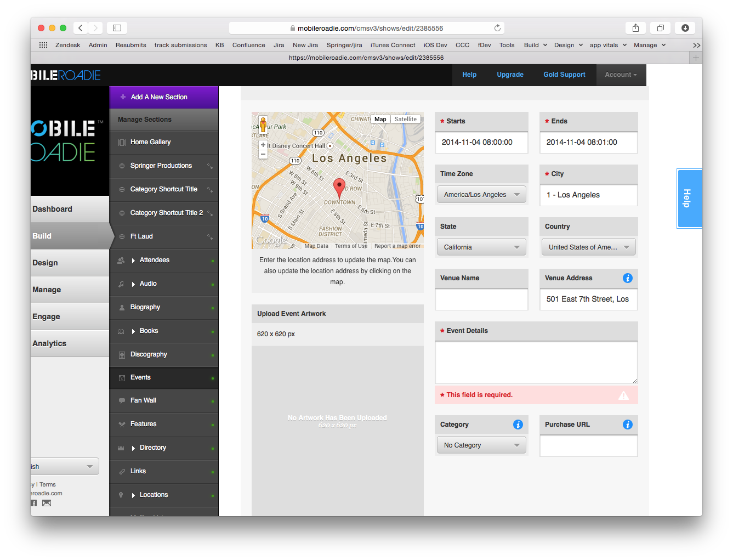Click the Category info icon
This screenshot has width=733, height=560.
coord(518,425)
